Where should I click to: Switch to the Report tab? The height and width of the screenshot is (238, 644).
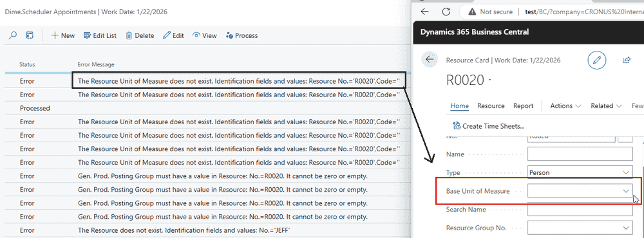point(523,106)
